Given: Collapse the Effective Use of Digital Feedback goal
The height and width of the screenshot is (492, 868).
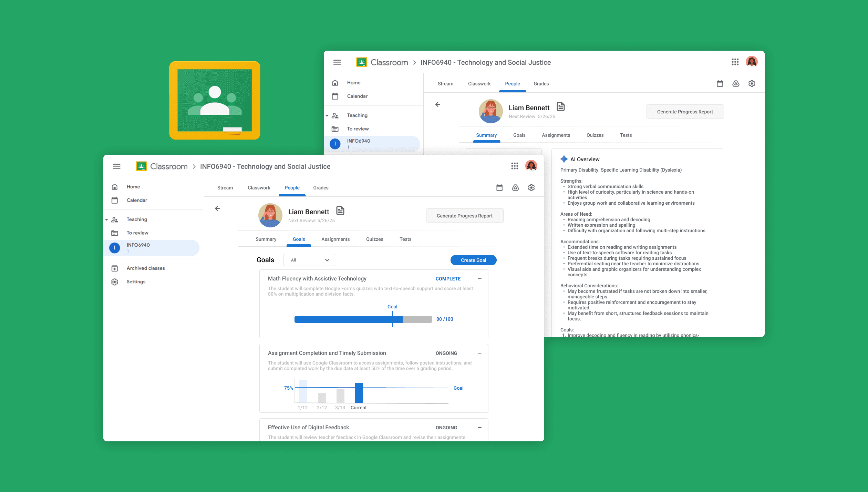Looking at the screenshot, I should pos(479,428).
